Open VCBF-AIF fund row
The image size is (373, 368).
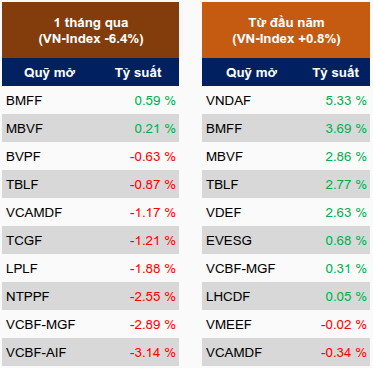point(90,352)
